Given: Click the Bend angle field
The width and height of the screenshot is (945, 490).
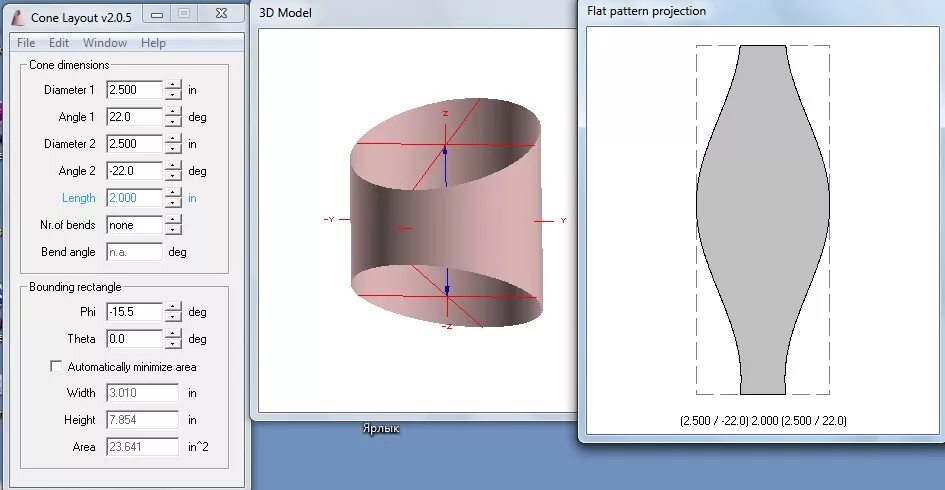Looking at the screenshot, I should (x=134, y=252).
